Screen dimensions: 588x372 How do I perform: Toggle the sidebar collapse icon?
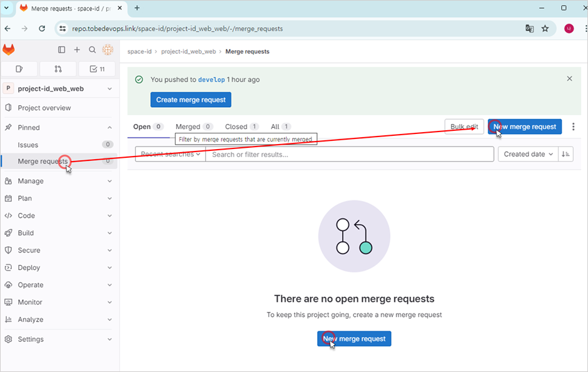pos(61,50)
